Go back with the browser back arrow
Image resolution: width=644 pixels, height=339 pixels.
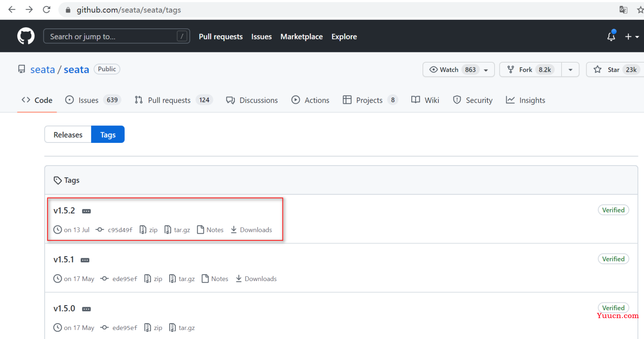[x=12, y=9]
